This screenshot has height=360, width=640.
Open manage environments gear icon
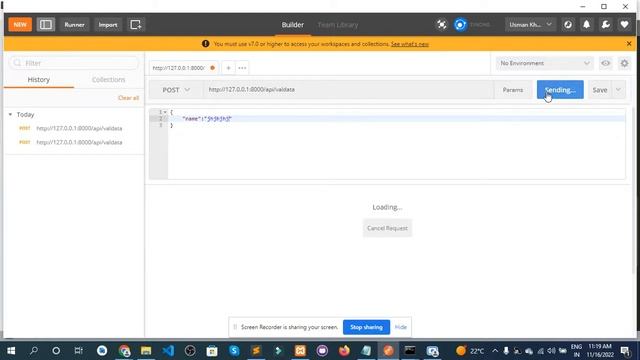click(624, 63)
